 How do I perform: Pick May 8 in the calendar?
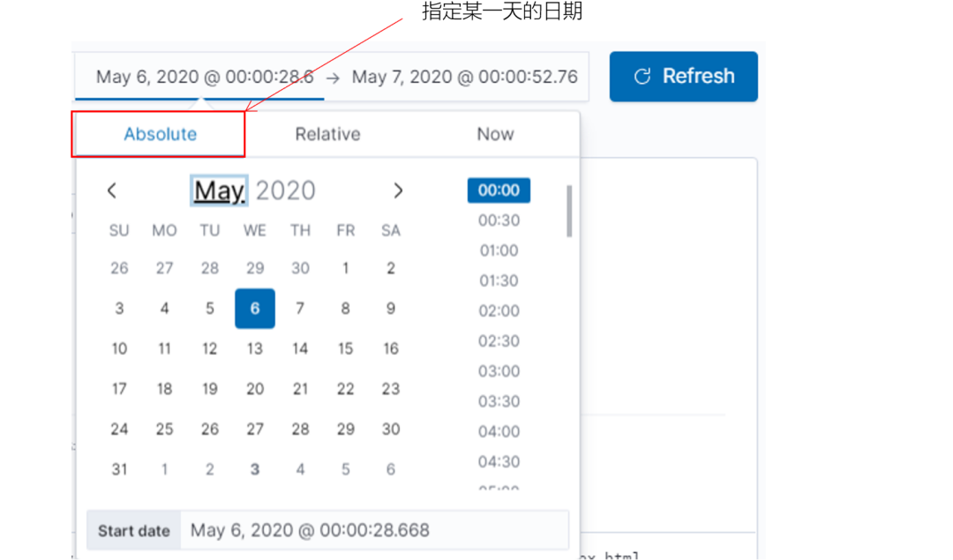(345, 309)
